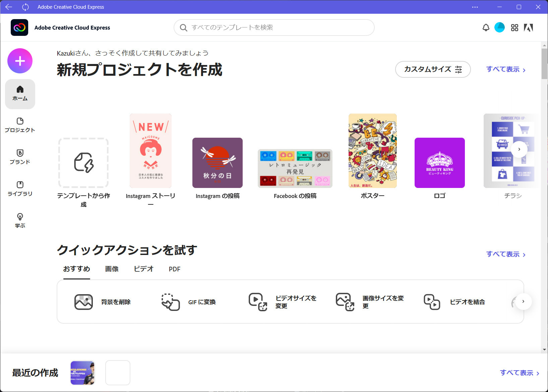Open 学ぶ lightbulb section

(x=20, y=220)
